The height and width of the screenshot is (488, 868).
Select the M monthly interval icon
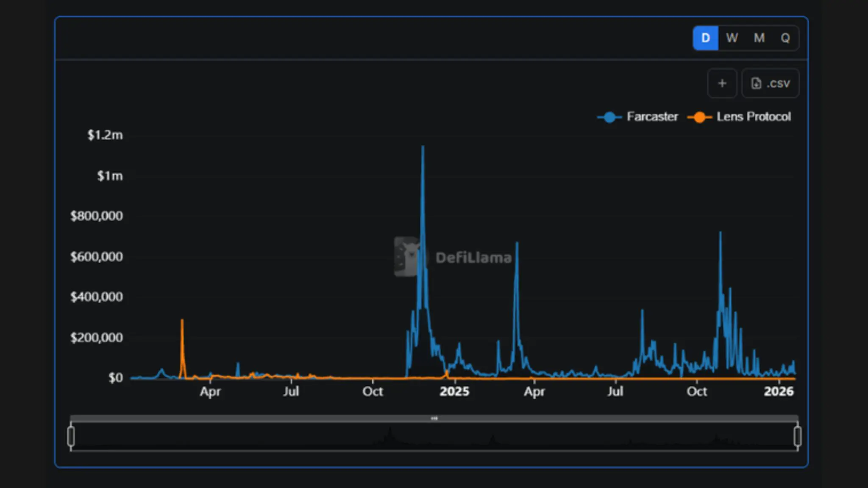(759, 38)
